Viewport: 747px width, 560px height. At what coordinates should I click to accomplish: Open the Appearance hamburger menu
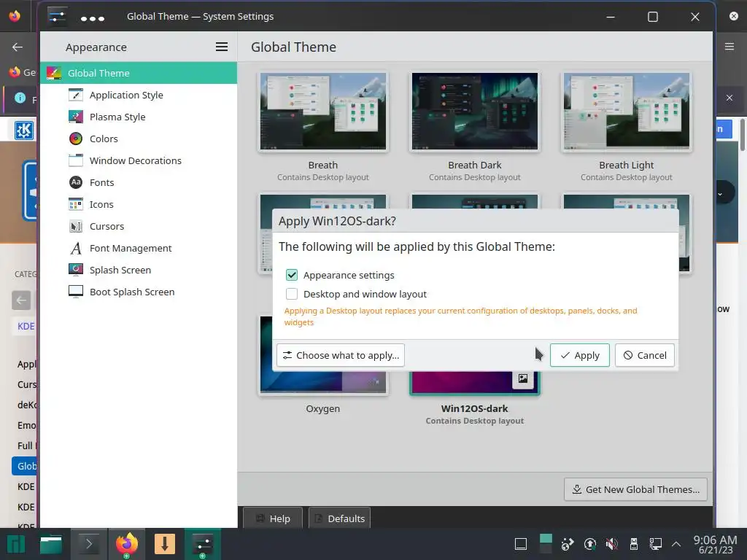(222, 47)
